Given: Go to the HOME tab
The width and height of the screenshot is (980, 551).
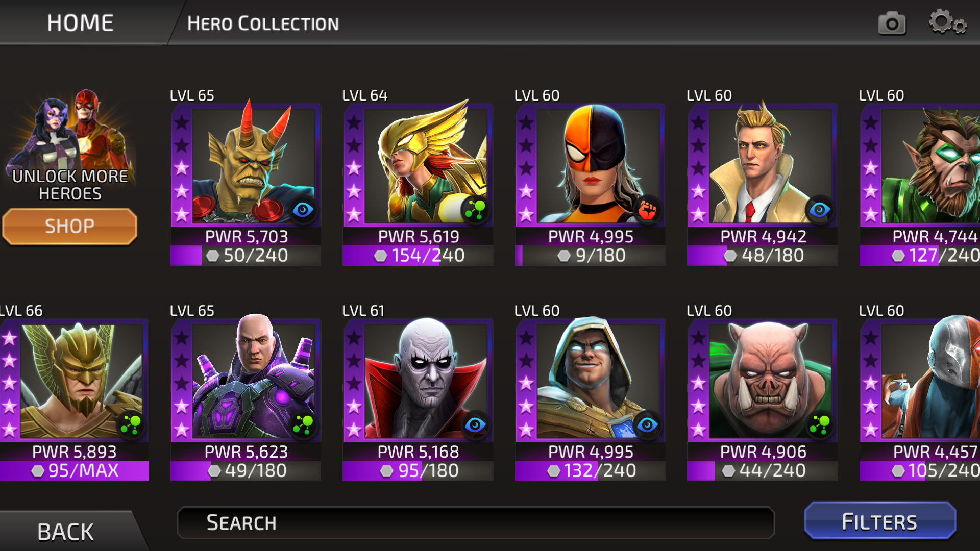Looking at the screenshot, I should (80, 23).
